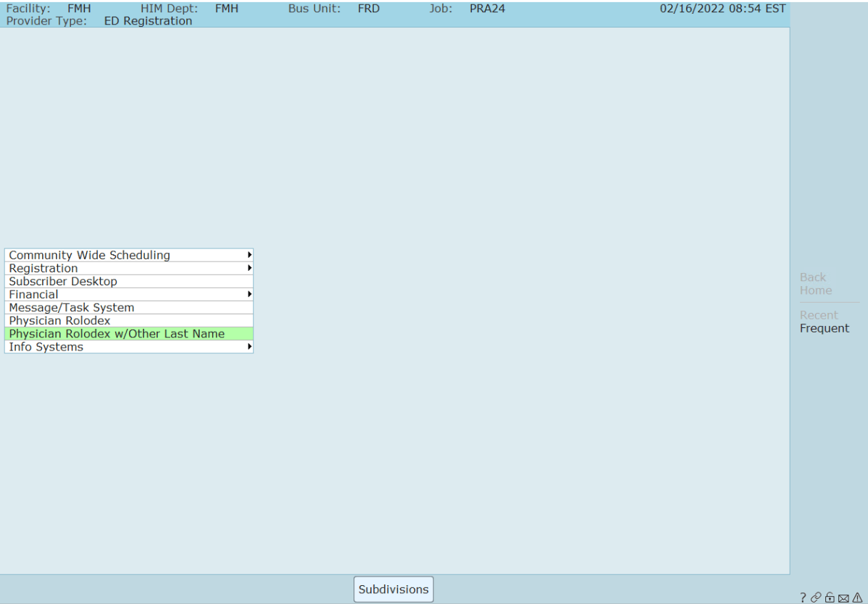868x604 pixels.
Task: Click the Job value PRA24
Action: click(487, 9)
